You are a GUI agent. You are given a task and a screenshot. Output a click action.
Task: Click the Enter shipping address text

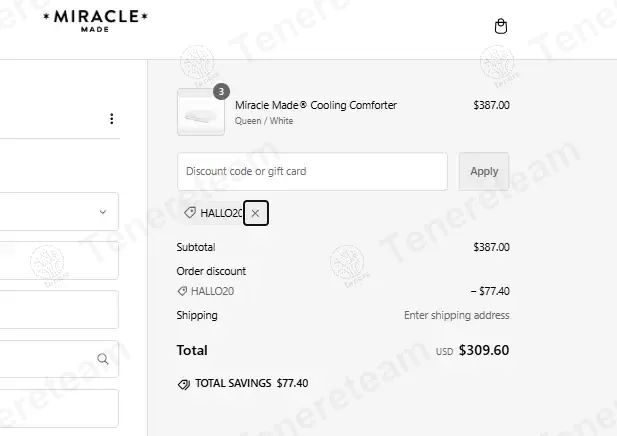pyautogui.click(x=456, y=315)
